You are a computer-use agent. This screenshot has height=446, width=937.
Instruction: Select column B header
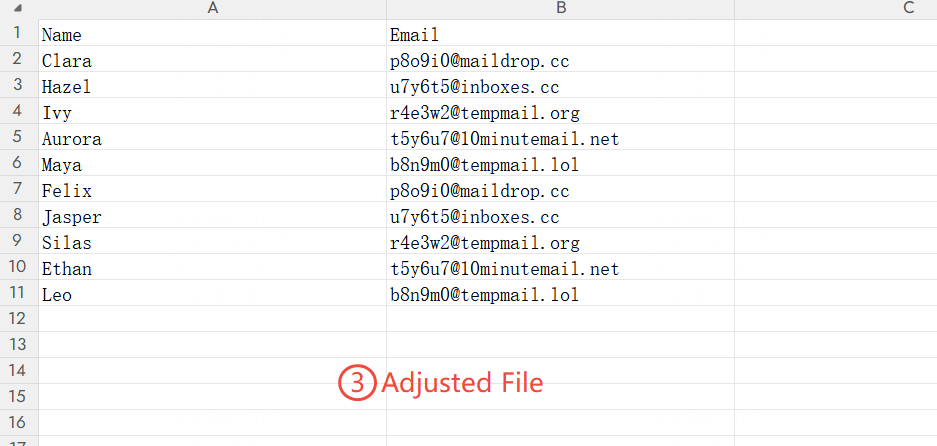pyautogui.click(x=560, y=8)
